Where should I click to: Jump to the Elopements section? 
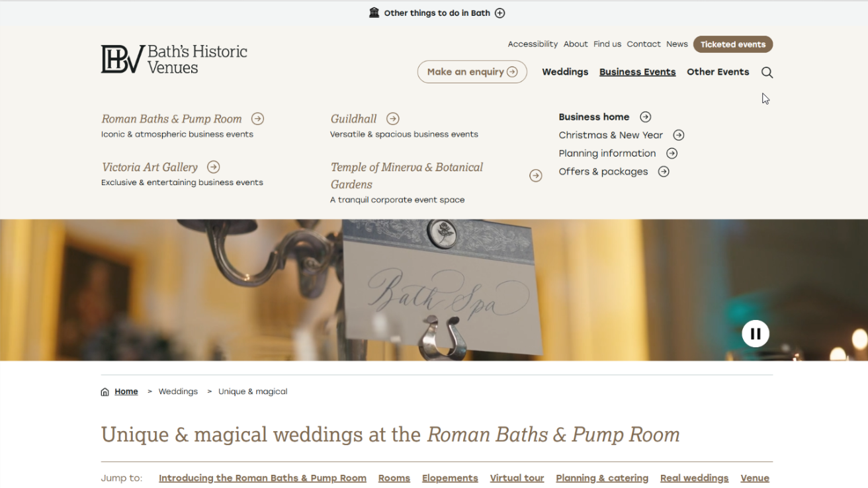coord(450,477)
